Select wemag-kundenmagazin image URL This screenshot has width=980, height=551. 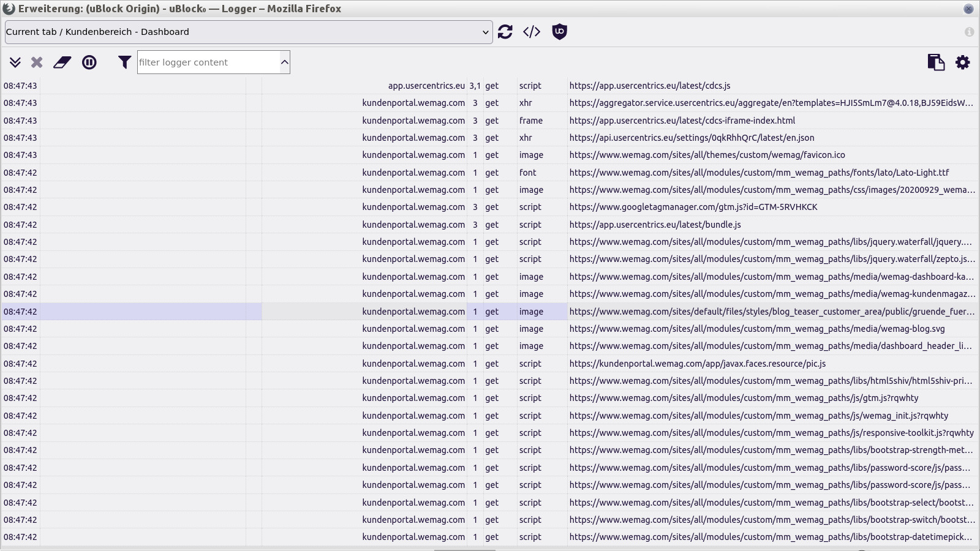click(x=772, y=294)
